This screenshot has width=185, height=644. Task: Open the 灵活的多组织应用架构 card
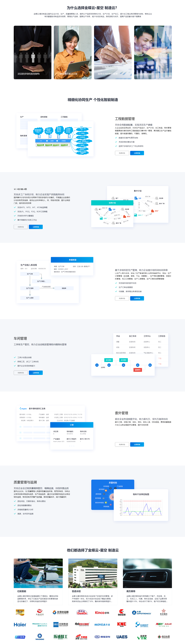pos(33,53)
